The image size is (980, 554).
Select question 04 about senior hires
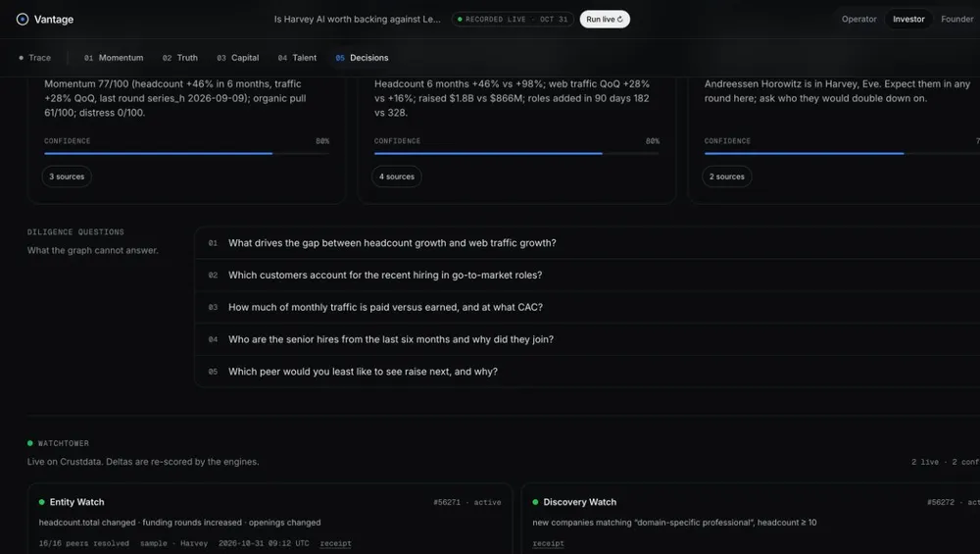587,339
